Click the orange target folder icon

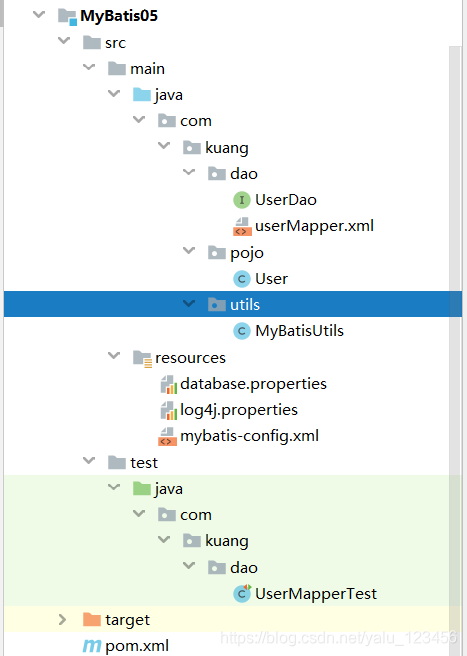(92, 620)
